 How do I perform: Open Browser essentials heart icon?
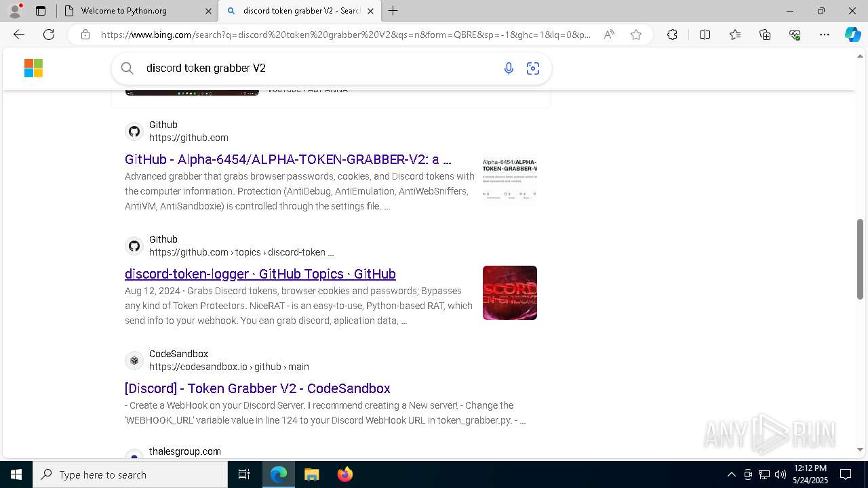[x=795, y=35]
